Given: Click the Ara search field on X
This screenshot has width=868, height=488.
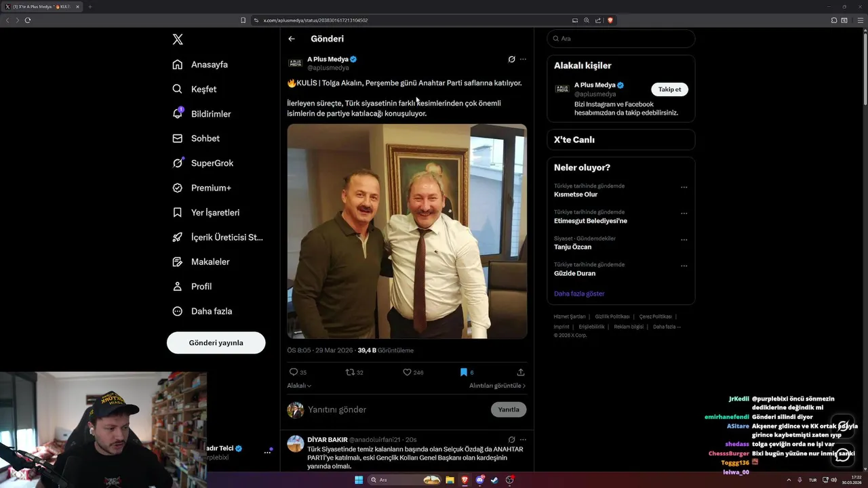Looking at the screenshot, I should pos(620,39).
